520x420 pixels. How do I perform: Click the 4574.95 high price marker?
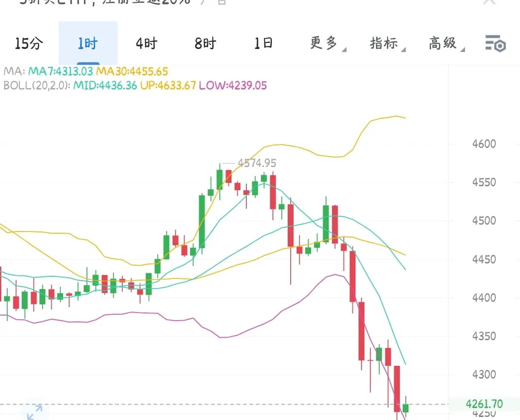(257, 163)
